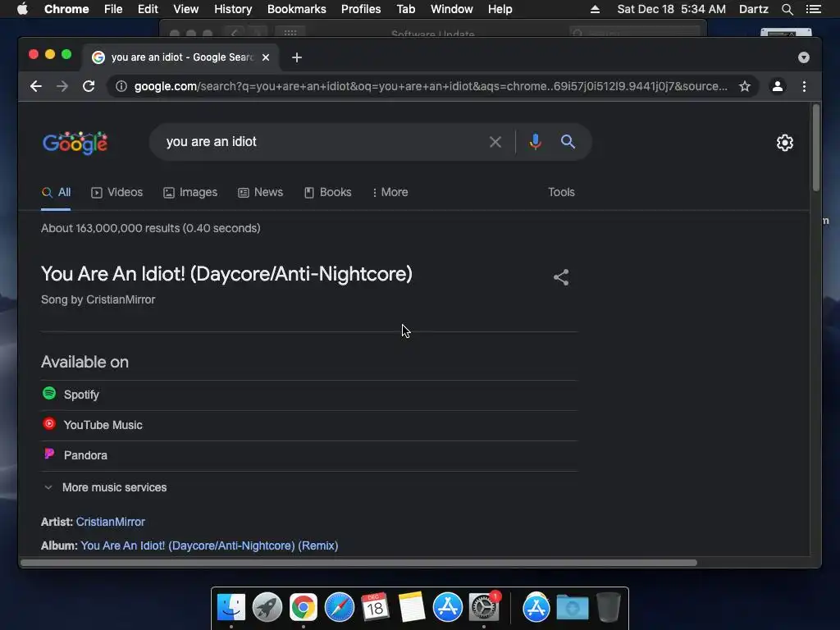Image resolution: width=840 pixels, height=630 pixels.
Task: Open the Chrome profile avatar
Action: [778, 86]
